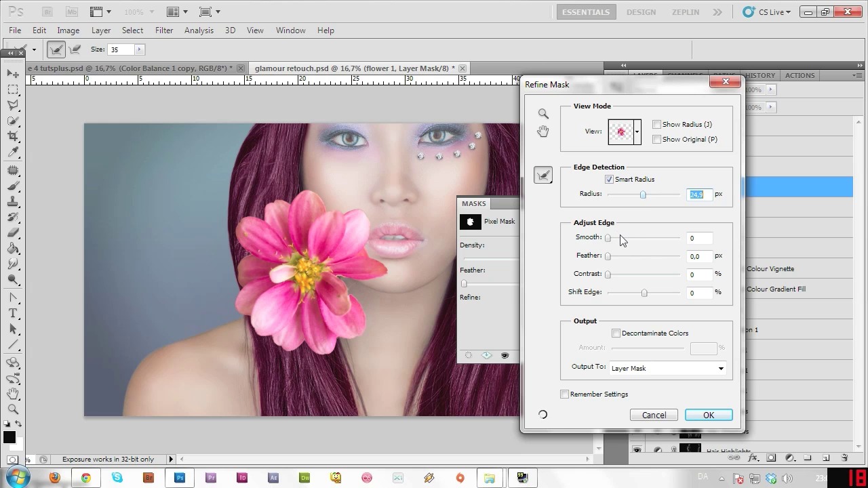Check the Remember Settings option
The width and height of the screenshot is (868, 488).
(564, 394)
